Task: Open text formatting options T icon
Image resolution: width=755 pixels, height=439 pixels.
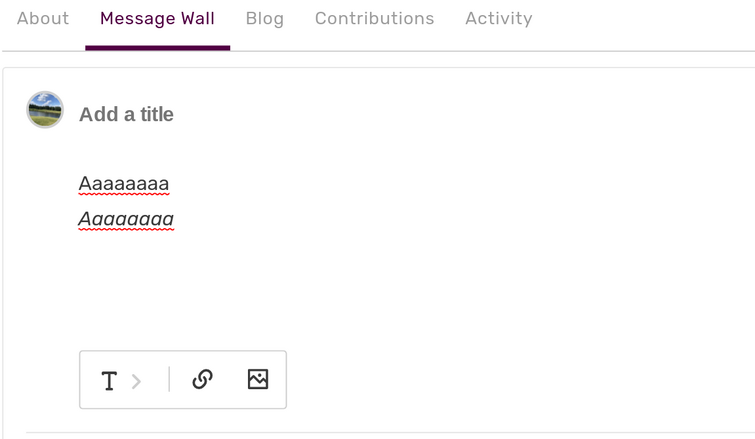Action: 109,380
